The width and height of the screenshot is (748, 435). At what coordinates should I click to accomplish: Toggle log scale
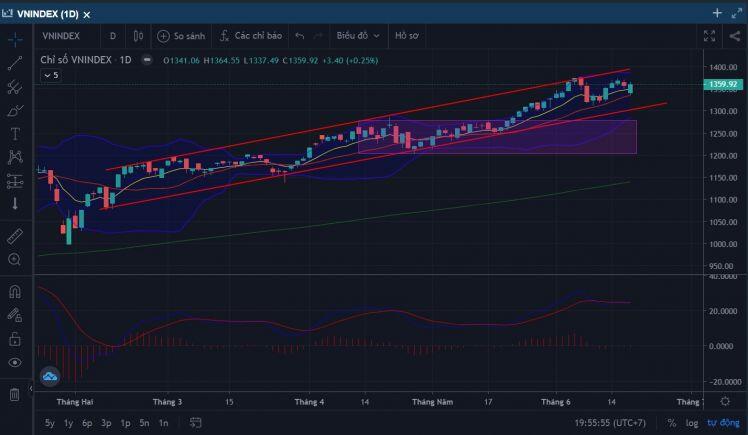coord(692,423)
